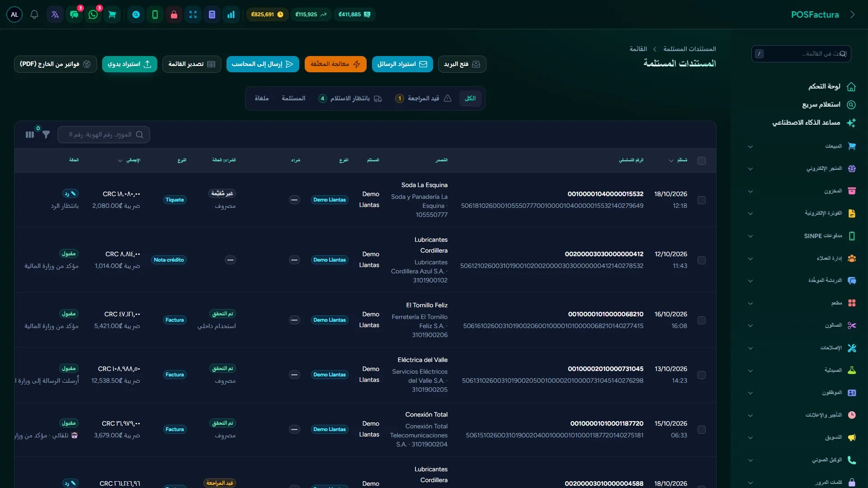Viewport: 868px width, 488px height.
Task: Click the رد reply badge on Soda row
Action: pos(71,193)
